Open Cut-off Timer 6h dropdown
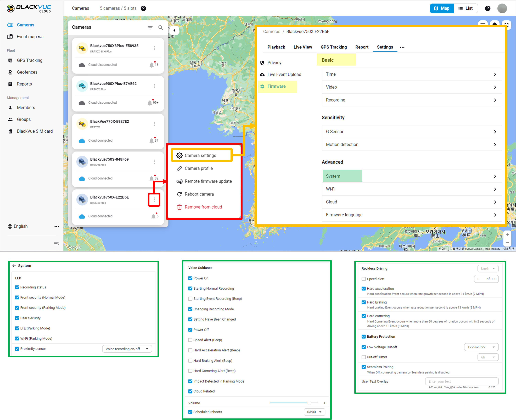 [x=488, y=357]
